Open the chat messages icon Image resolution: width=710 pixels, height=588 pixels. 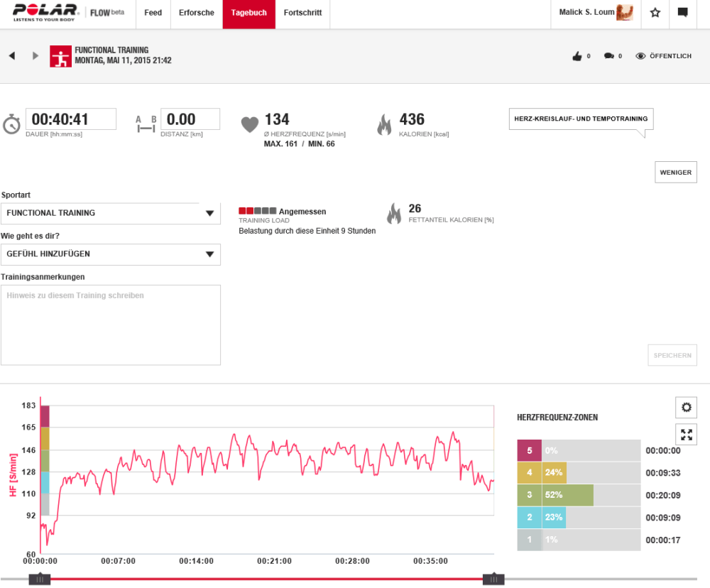[x=682, y=13]
